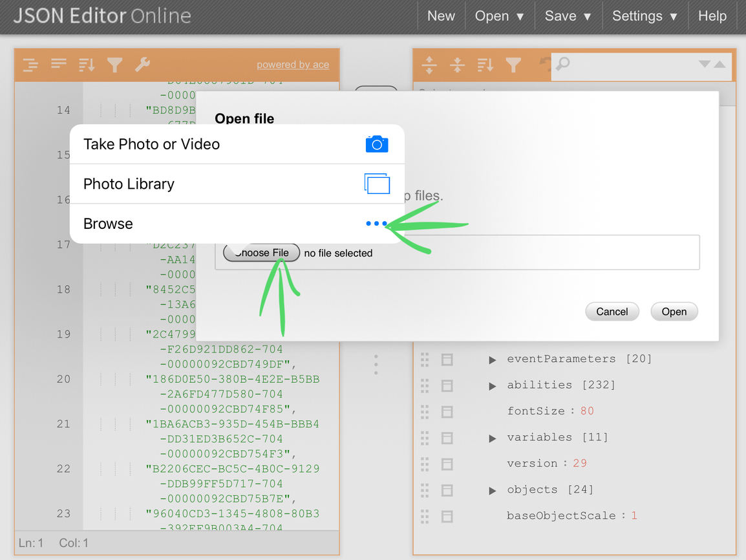This screenshot has height=560, width=746.
Task: Click New in top menu
Action: [x=441, y=16]
